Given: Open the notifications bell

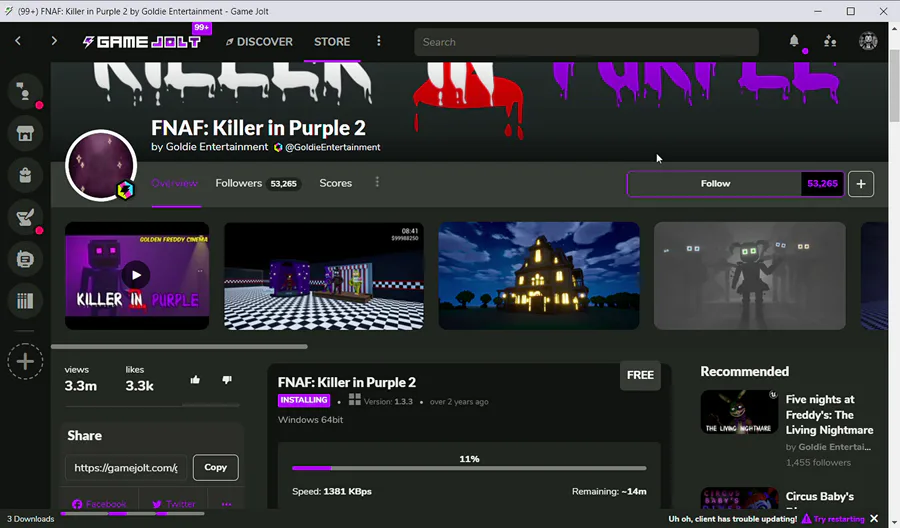Looking at the screenshot, I should tap(794, 41).
